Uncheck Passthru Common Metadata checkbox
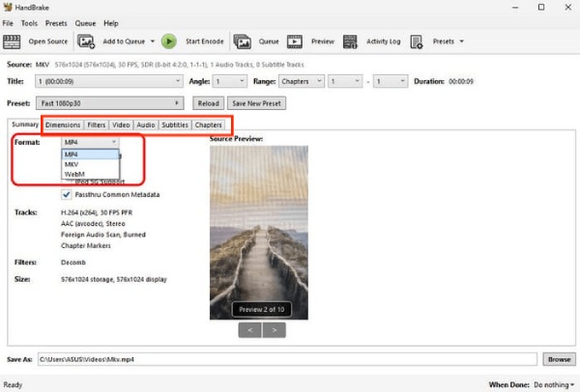The width and height of the screenshot is (580, 392). (67, 194)
